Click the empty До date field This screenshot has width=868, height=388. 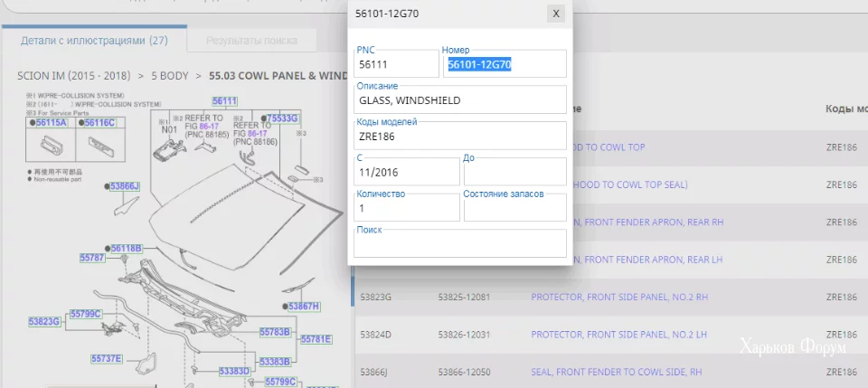pos(514,172)
